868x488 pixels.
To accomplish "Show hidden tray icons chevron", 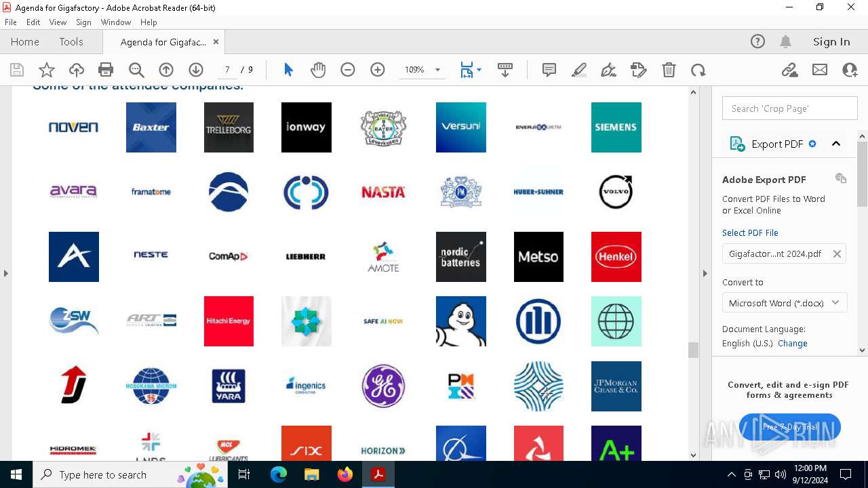I will [731, 474].
